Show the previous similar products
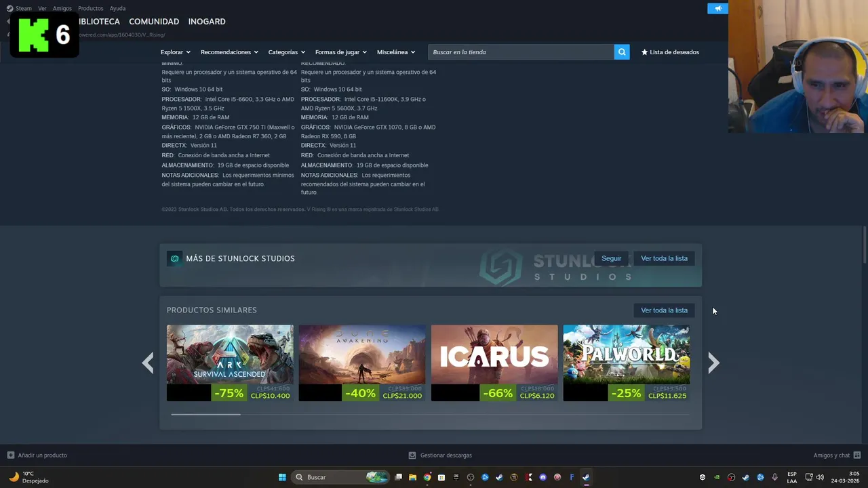This screenshot has width=868, height=488. 148,363
